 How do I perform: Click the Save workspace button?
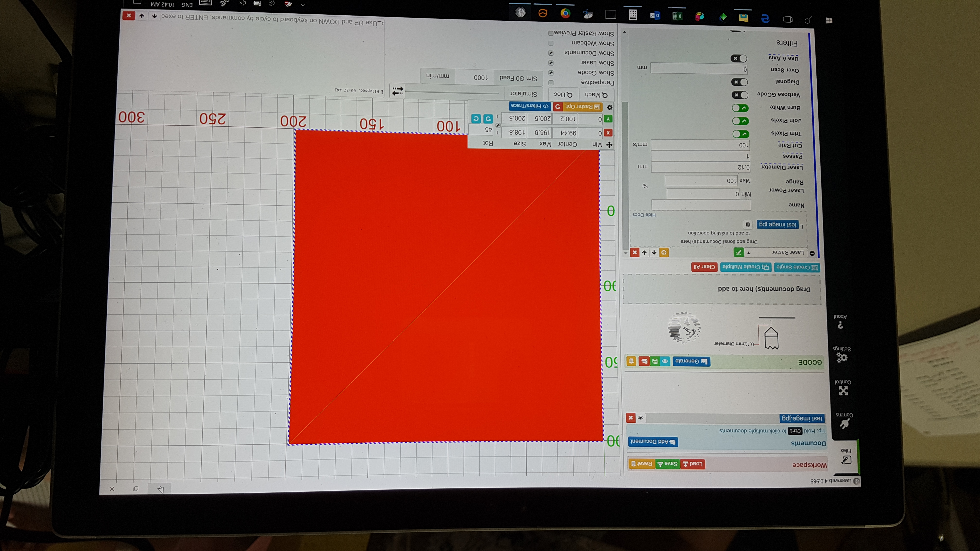(x=667, y=464)
